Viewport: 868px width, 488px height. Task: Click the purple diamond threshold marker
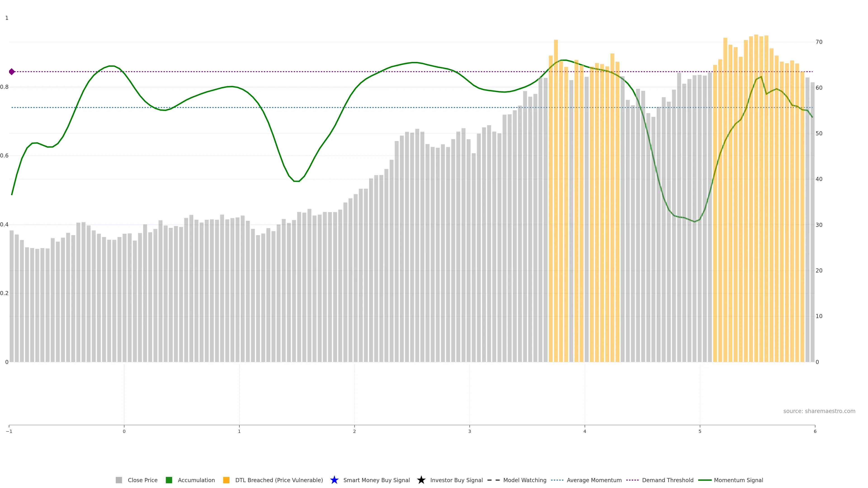tap(12, 72)
